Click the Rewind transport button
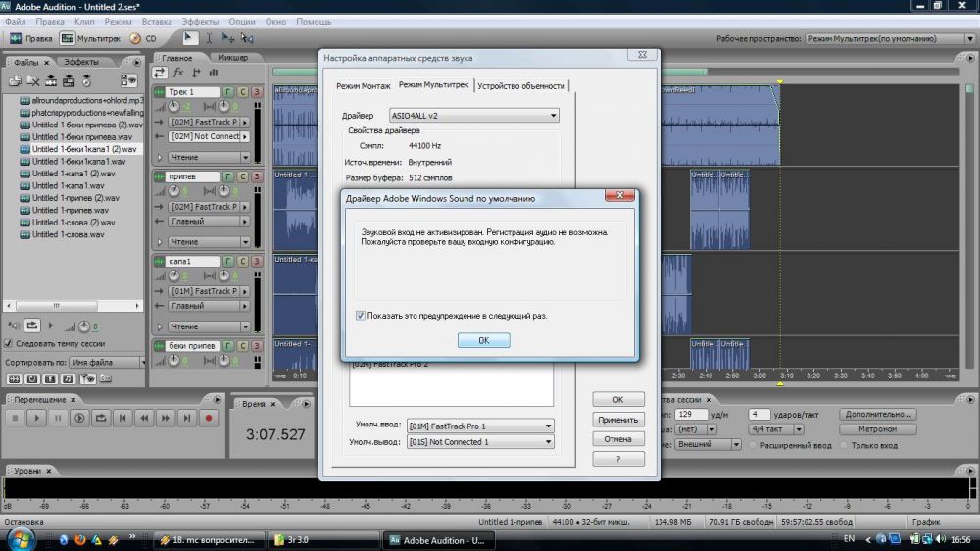The height and width of the screenshot is (551, 980). [x=144, y=418]
